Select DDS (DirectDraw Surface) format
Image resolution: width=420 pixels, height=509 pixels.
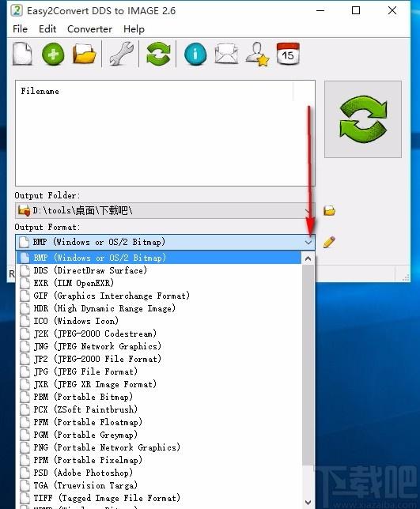tap(159, 270)
